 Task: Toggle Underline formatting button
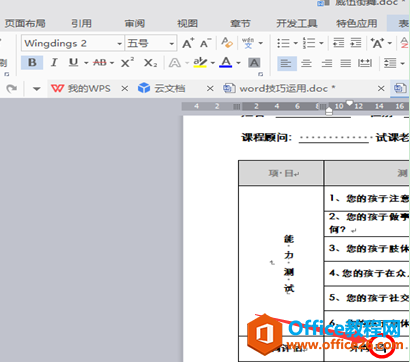[x=73, y=63]
